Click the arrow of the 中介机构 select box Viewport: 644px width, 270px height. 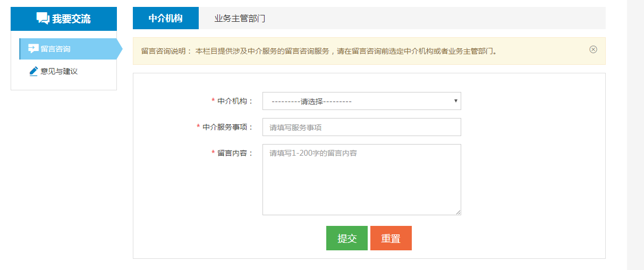455,100
